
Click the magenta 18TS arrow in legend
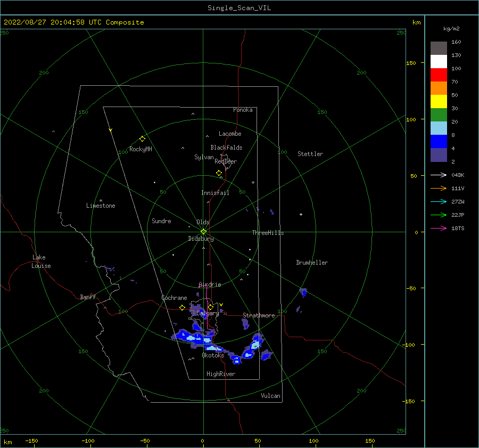439,228
